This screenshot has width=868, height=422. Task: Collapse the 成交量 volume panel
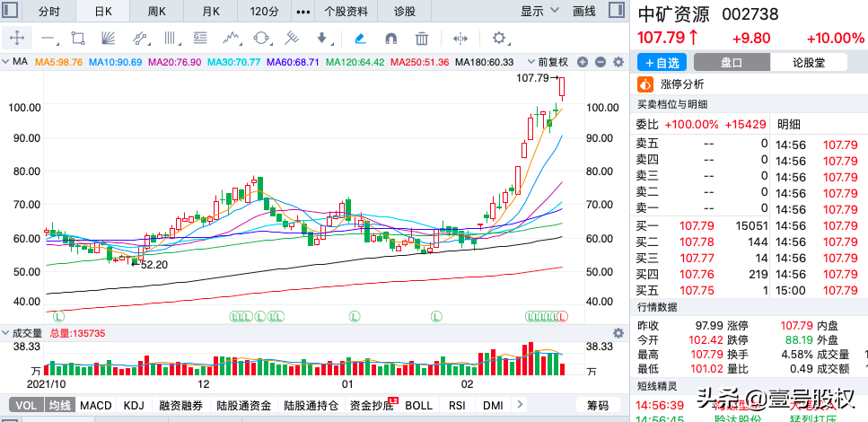tap(5, 332)
